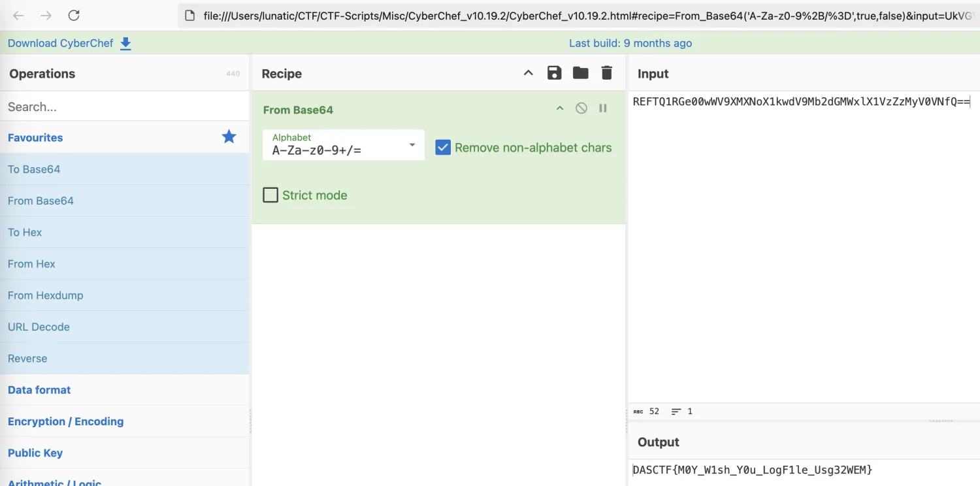Viewport: 980px width, 486px height.
Task: Disable the From Base64 operation
Action: coord(581,108)
